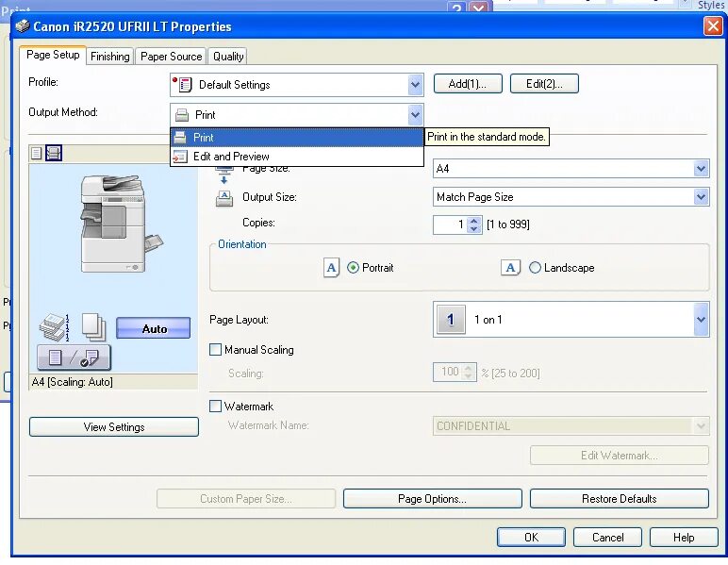Click the Page Size document arrow icon
This screenshot has width=728, height=565.
pos(224,175)
